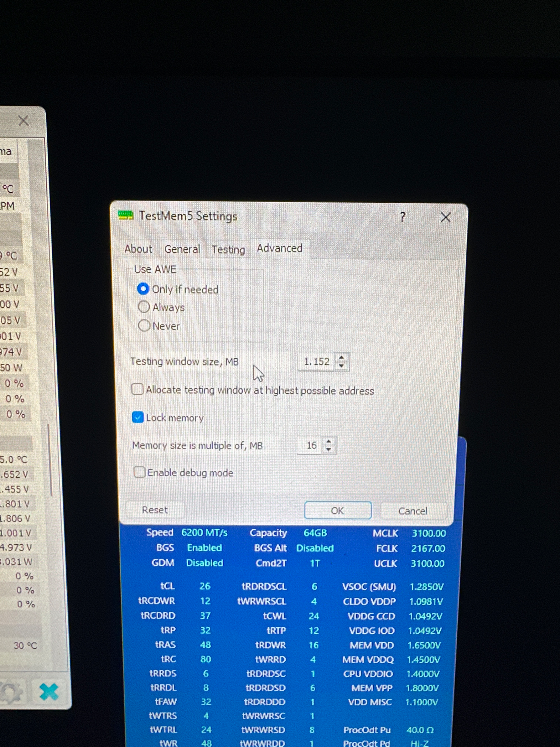Viewport: 560px width, 747px height.
Task: Click the tRC value '80'
Action: (206, 659)
